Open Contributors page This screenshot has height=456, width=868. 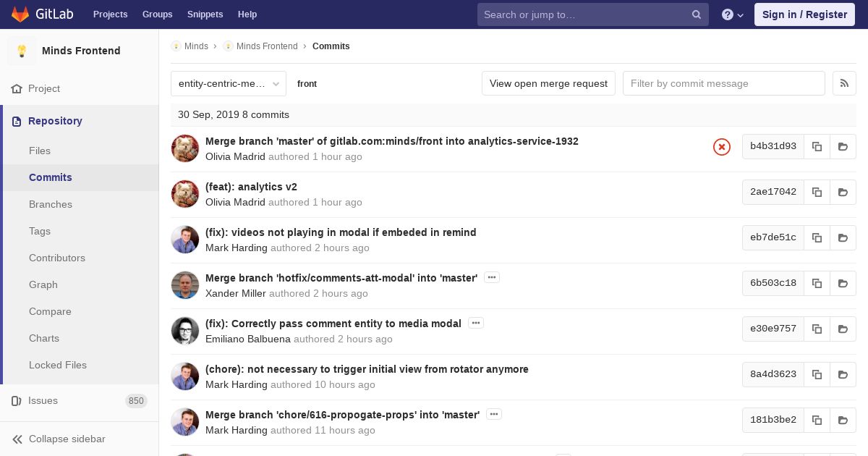57,258
